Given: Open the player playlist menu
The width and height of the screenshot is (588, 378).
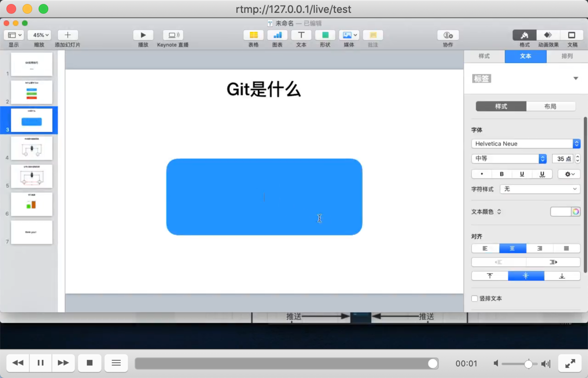Looking at the screenshot, I should click(x=116, y=363).
